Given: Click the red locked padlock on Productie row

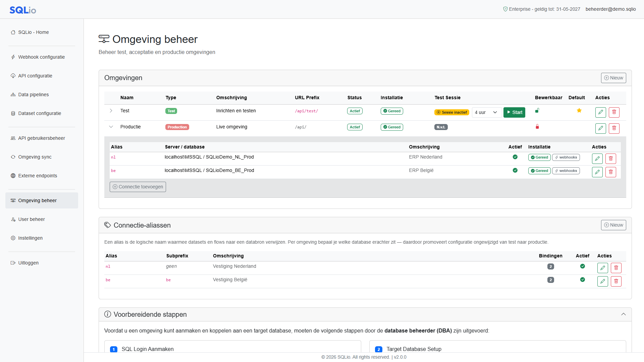Looking at the screenshot, I should coord(537,126).
